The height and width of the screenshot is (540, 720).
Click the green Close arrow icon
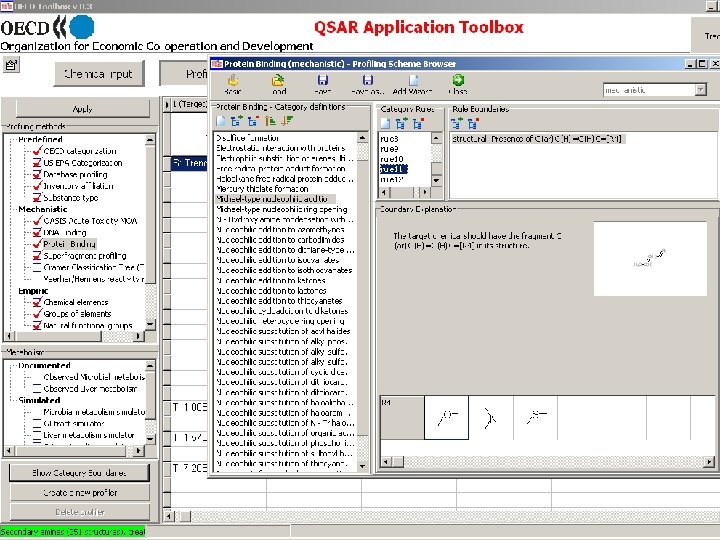[458, 80]
